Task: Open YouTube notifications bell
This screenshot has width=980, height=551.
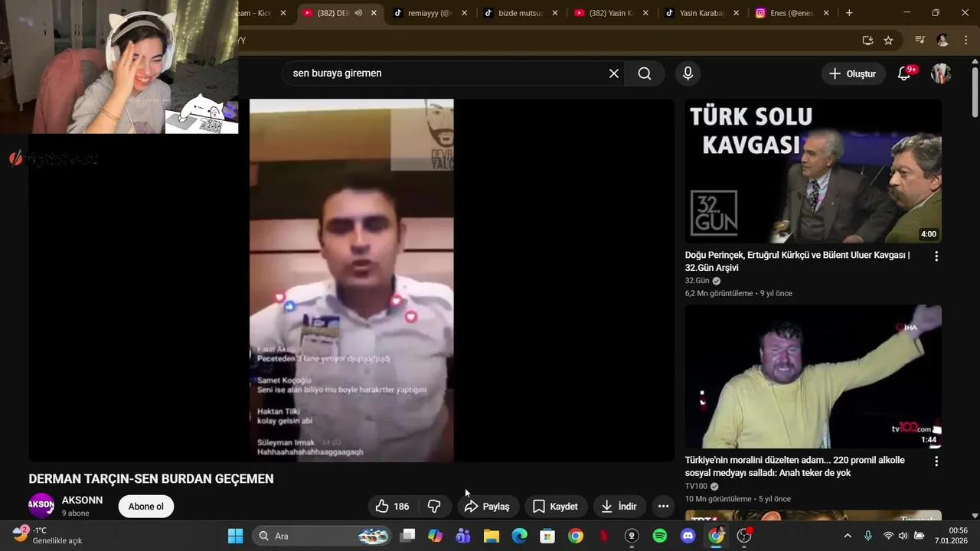Action: 904,74
